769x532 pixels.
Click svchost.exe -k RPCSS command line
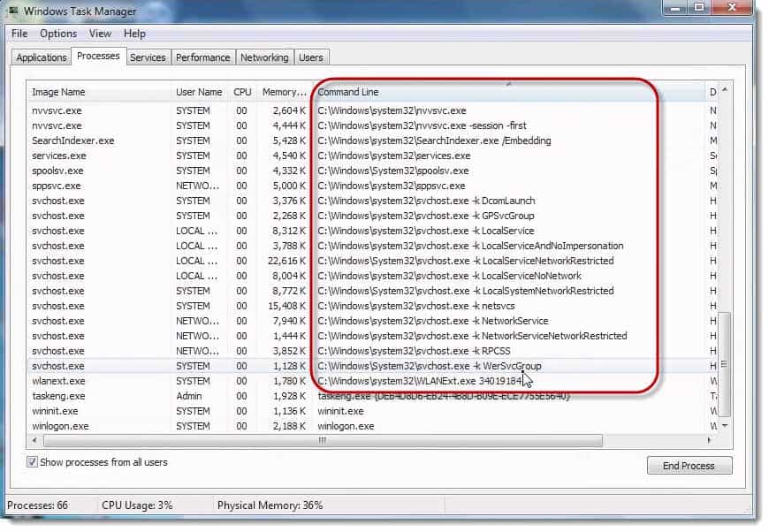[414, 351]
